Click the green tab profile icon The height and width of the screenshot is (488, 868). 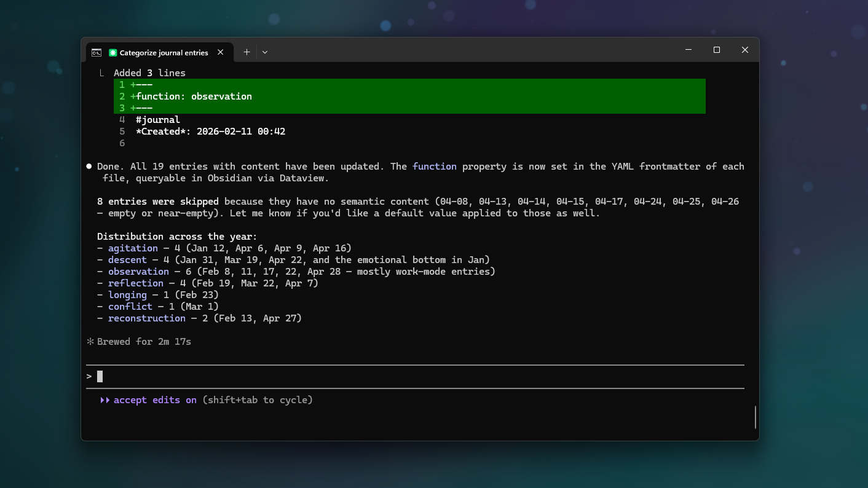pos(112,52)
